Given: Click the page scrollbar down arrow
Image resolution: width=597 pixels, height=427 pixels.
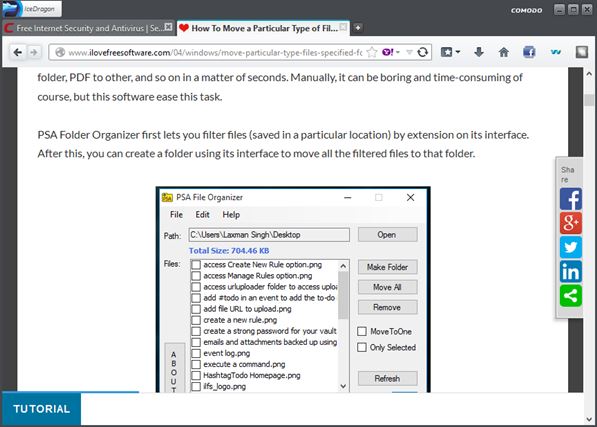Looking at the screenshot, I should pyautogui.click(x=589, y=419).
